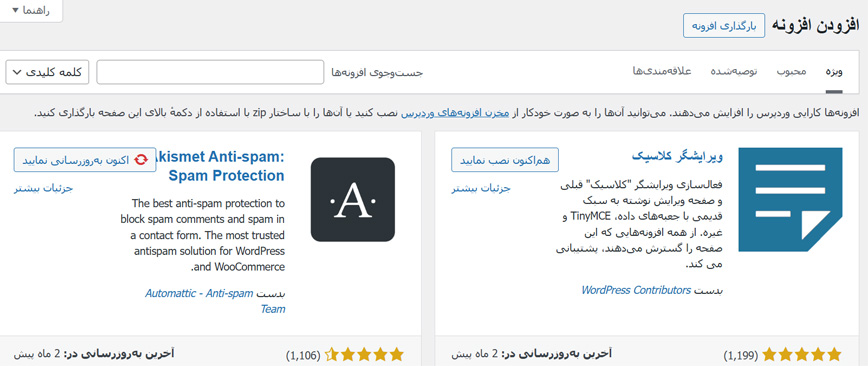This screenshot has width=868, height=366.
Task: Open Akismet Anti-spam title link
Action: 220,166
